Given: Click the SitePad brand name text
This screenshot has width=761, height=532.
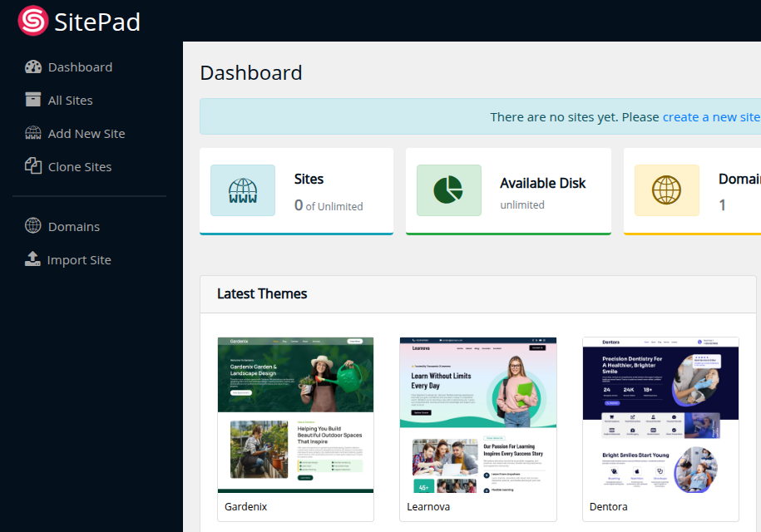Looking at the screenshot, I should (97, 22).
